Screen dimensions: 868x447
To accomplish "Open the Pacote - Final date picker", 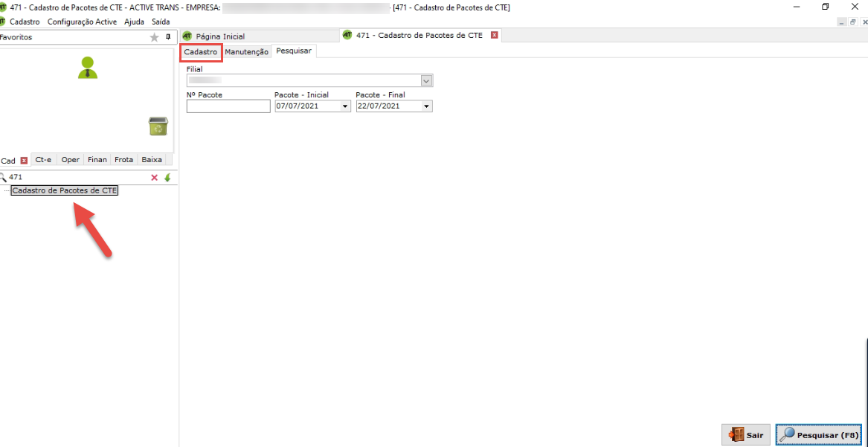I will click(426, 106).
